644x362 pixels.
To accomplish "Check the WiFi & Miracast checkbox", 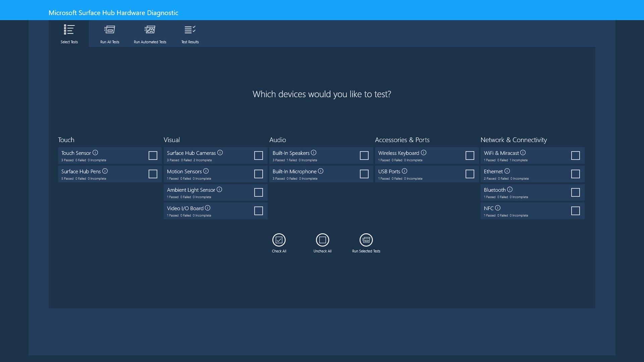I will 576,156.
